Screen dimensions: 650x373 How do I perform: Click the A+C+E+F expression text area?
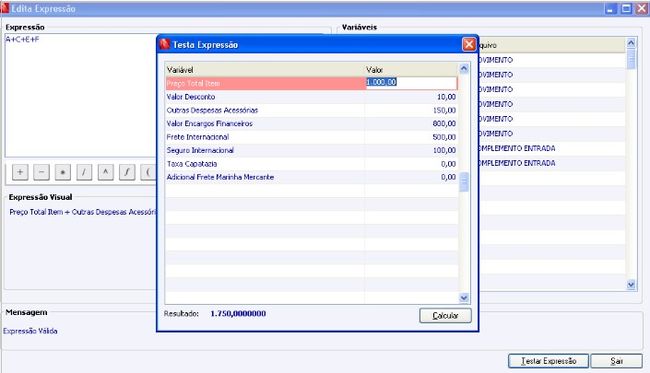click(81, 95)
